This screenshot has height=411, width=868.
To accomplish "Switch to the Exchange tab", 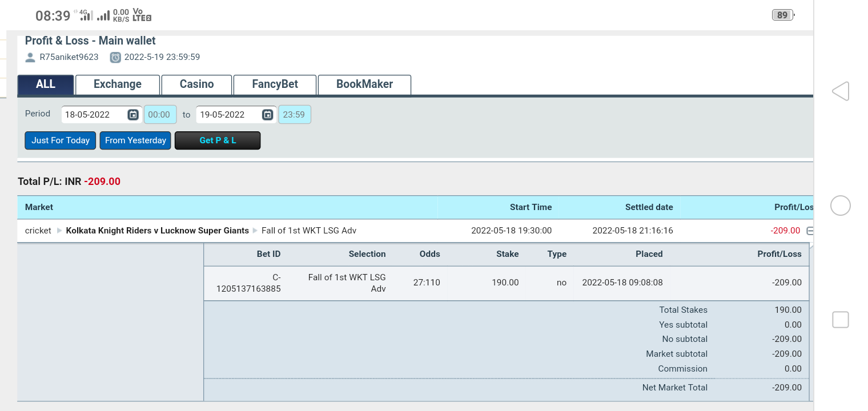I will pos(117,84).
